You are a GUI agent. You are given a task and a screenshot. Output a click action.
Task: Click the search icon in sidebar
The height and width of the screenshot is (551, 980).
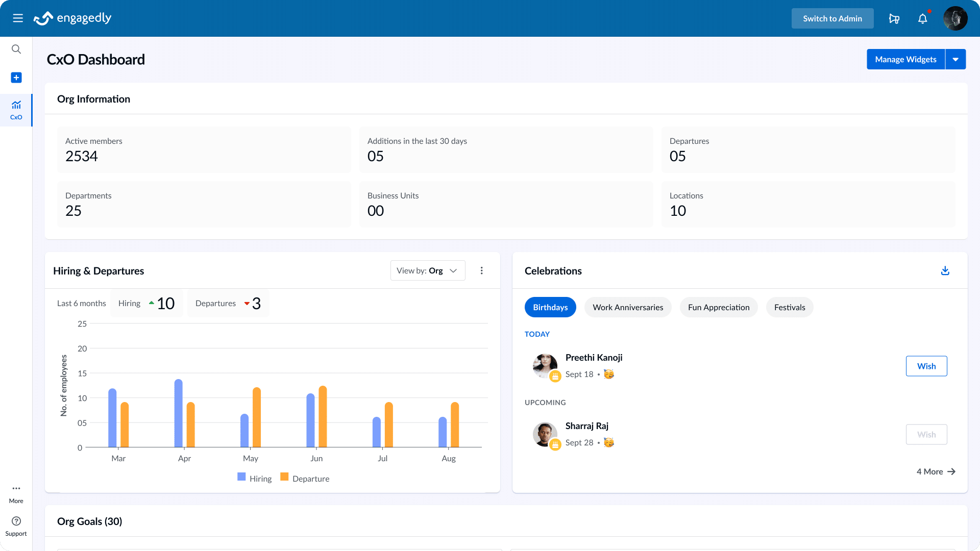(x=16, y=49)
